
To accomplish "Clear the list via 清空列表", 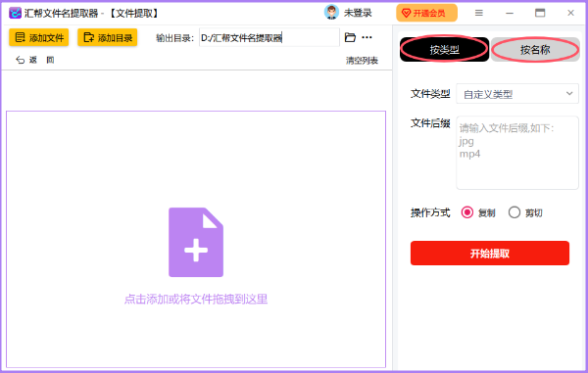I will (x=362, y=61).
